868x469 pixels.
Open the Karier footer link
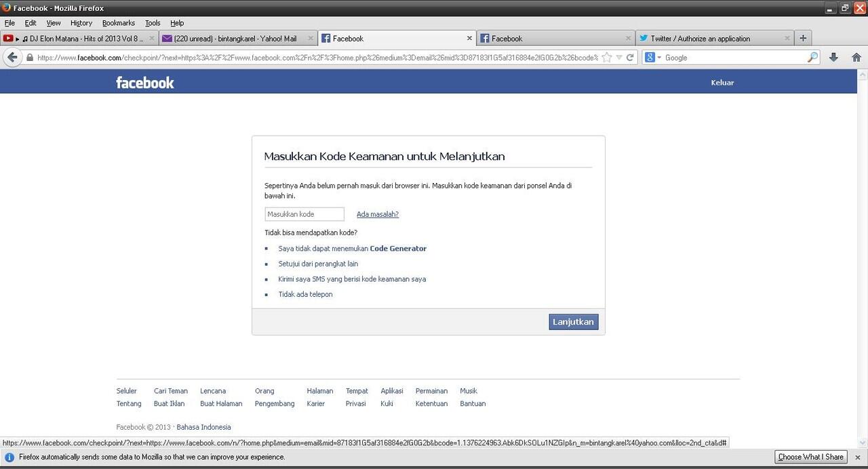coord(316,404)
